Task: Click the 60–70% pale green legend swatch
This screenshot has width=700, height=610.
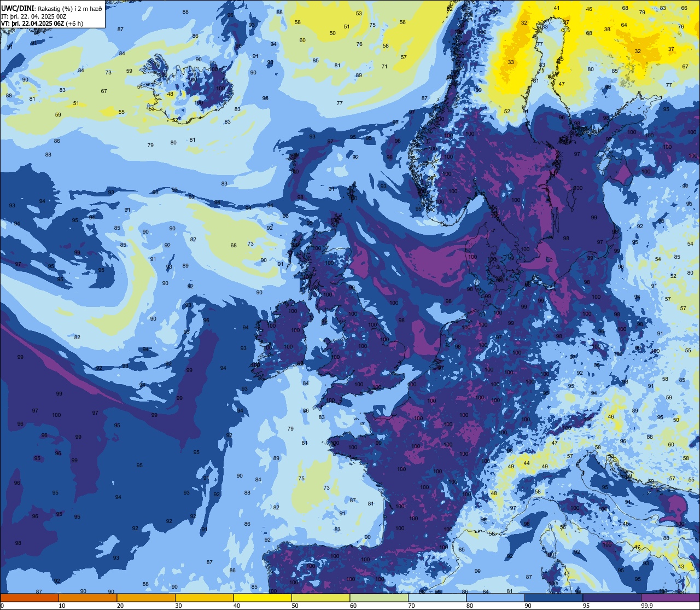Action: pos(379,597)
